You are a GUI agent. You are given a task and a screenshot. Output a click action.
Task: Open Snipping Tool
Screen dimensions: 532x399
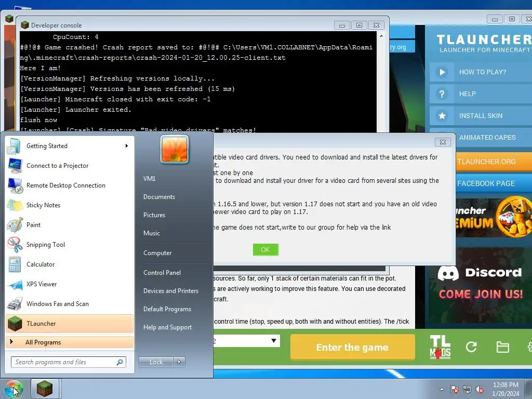[x=69, y=245]
